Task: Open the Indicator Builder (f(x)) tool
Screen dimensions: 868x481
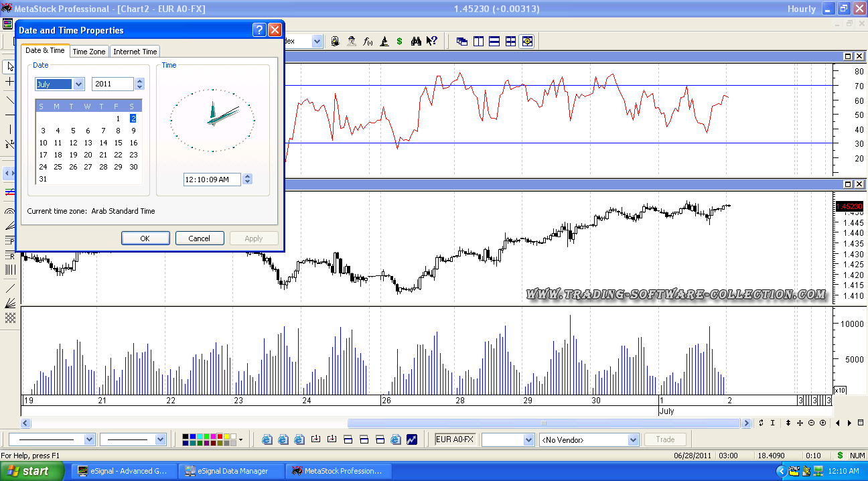Action: [x=368, y=42]
